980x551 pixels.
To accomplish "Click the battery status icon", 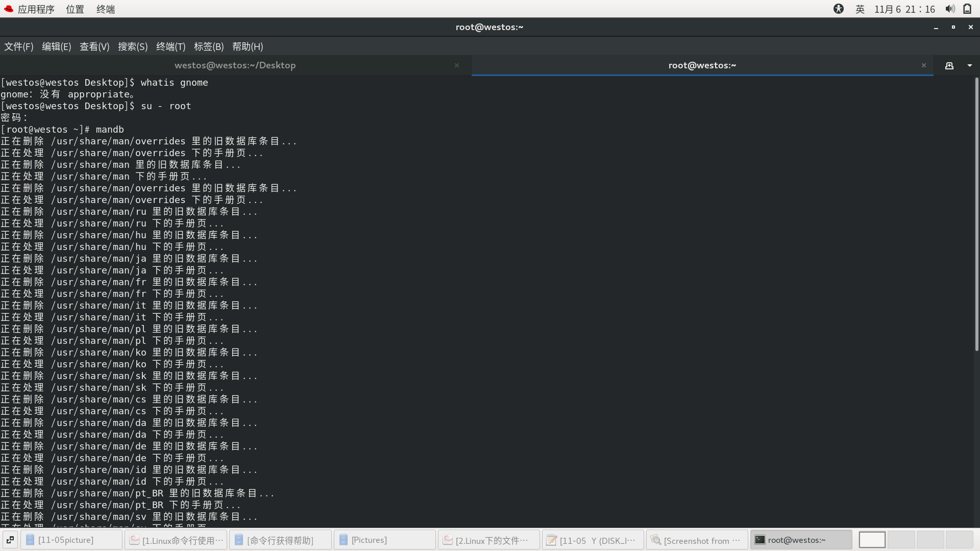I will tap(967, 9).
